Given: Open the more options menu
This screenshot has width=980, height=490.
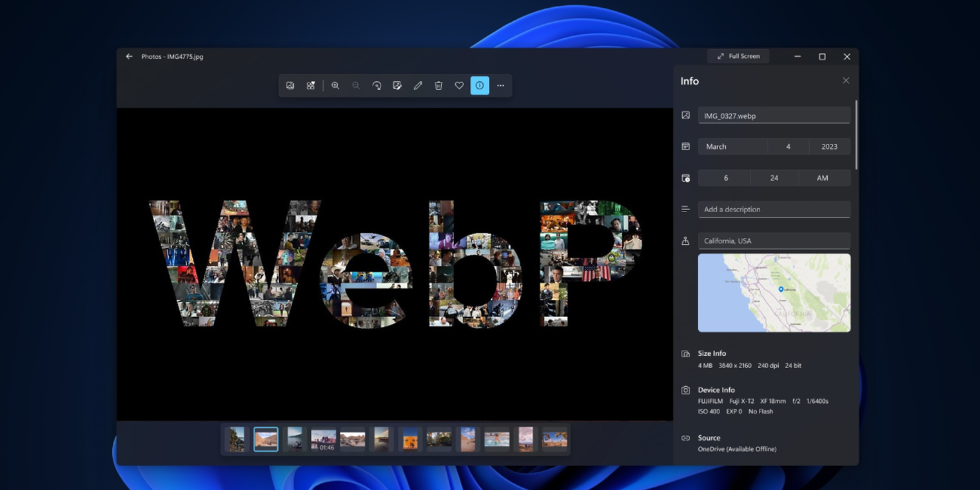Looking at the screenshot, I should (x=500, y=85).
